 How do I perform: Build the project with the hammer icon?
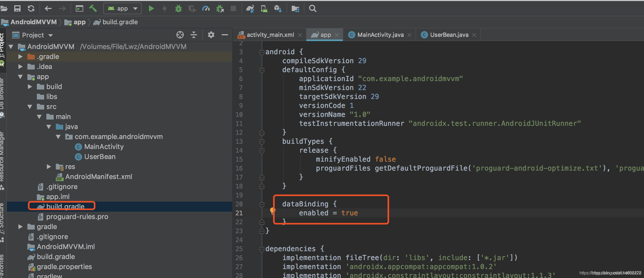point(93,8)
